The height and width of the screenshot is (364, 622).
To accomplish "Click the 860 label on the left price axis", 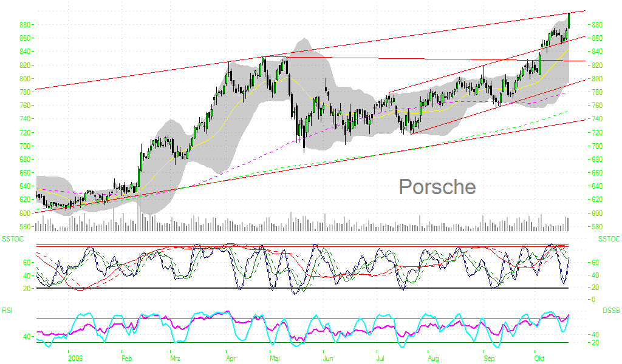I will pyautogui.click(x=24, y=38).
